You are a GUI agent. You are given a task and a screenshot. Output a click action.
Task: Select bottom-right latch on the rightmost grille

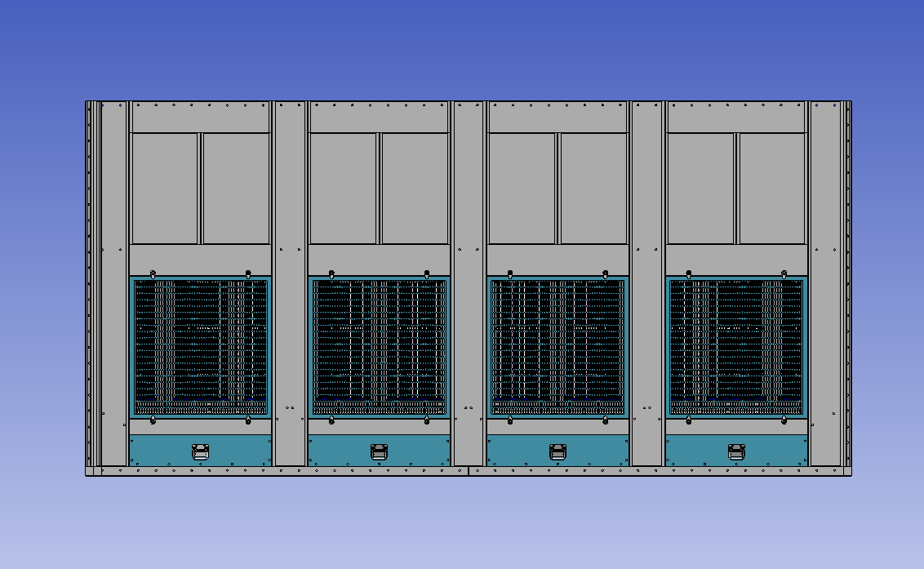(784, 420)
